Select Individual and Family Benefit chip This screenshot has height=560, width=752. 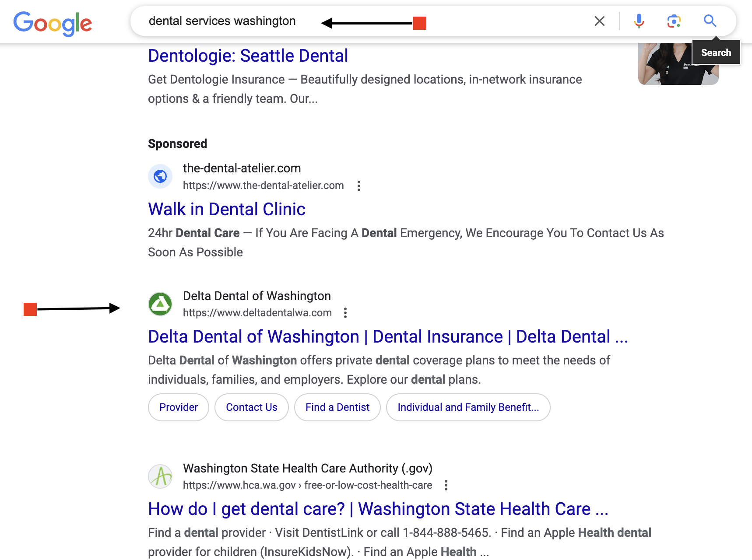click(x=468, y=407)
